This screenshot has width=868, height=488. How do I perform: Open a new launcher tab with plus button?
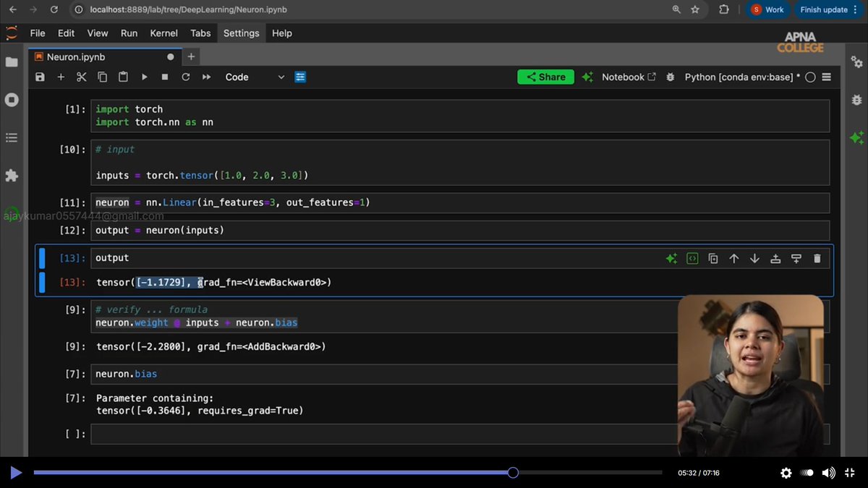point(192,56)
